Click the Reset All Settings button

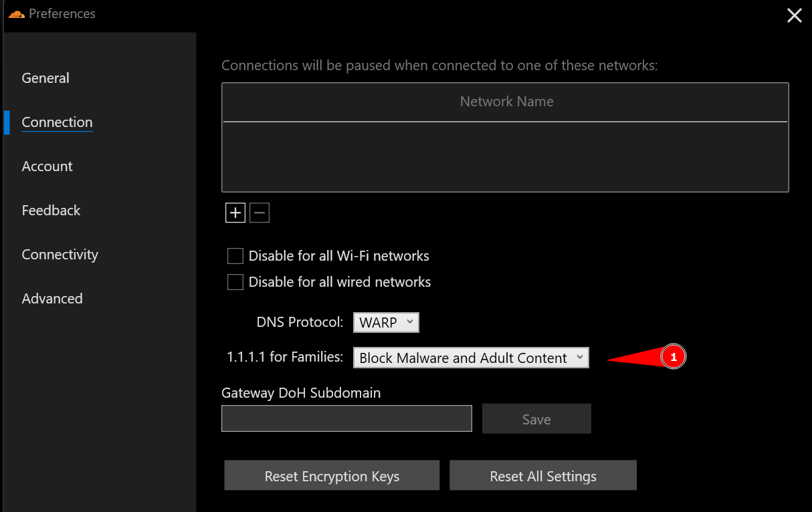click(x=542, y=476)
